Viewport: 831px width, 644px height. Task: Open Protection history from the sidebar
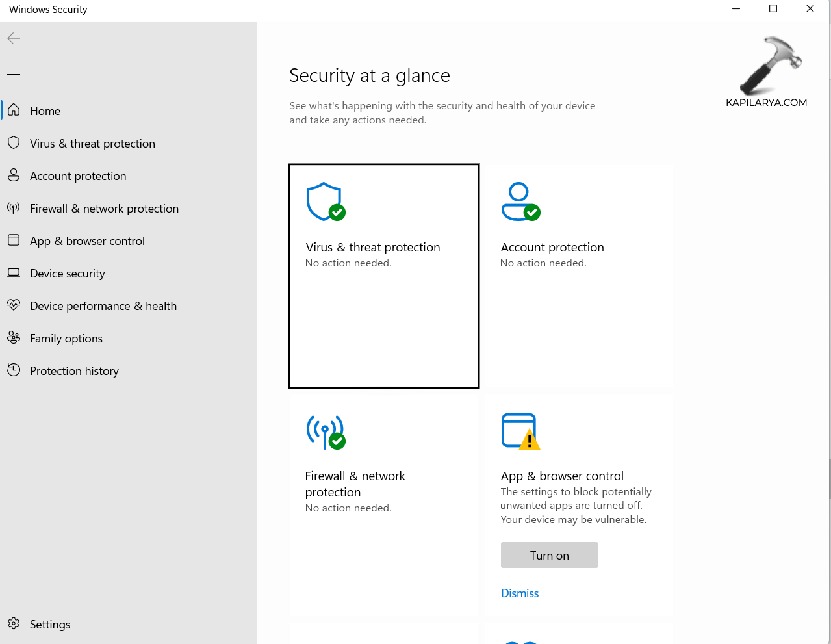tap(74, 371)
